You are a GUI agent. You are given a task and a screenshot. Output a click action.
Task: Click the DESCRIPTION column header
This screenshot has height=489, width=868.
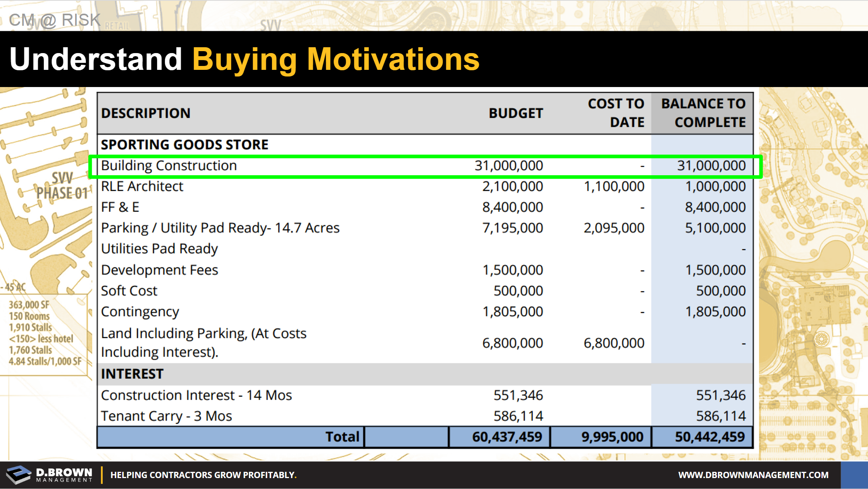[146, 113]
